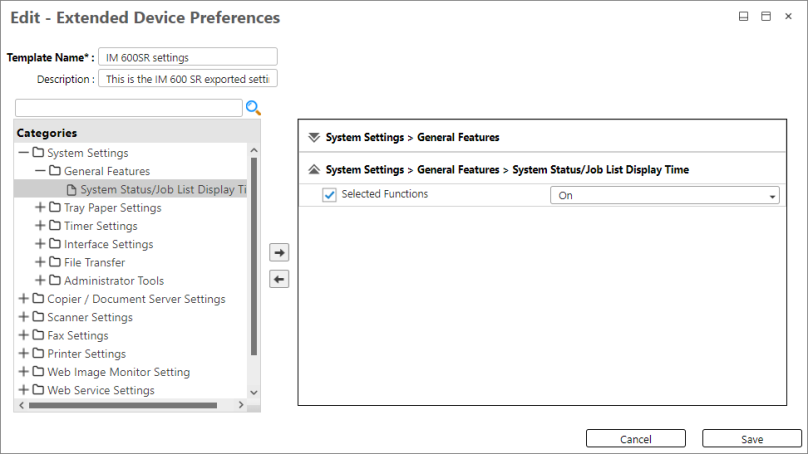Image resolution: width=808 pixels, height=454 pixels.
Task: Click the Fax Settings folder icon
Action: [38, 336]
